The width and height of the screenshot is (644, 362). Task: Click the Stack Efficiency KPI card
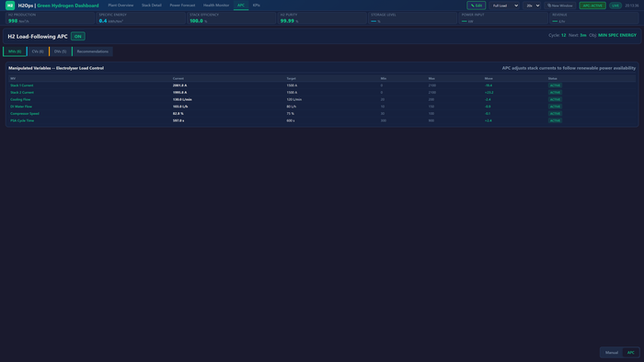[x=231, y=18]
